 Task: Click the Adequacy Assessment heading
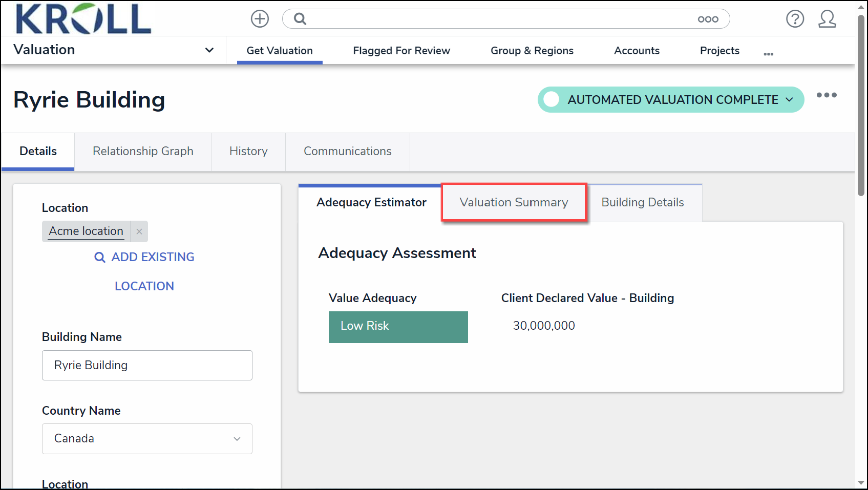click(397, 253)
